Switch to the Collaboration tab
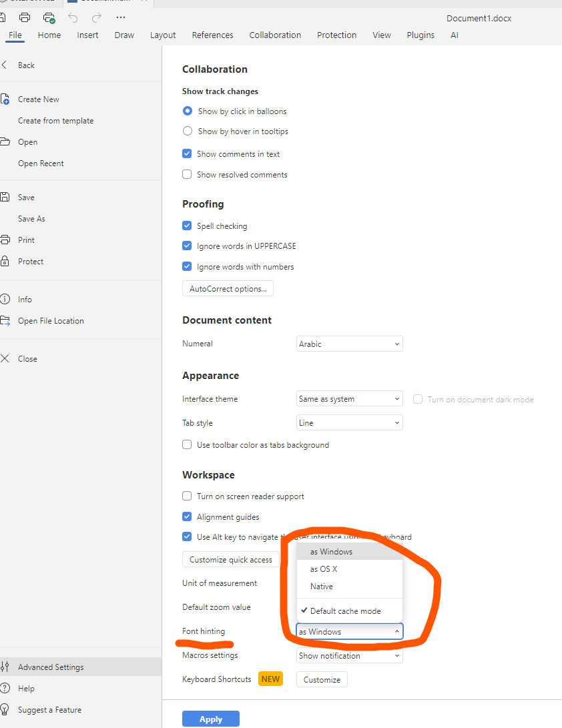 pos(275,35)
